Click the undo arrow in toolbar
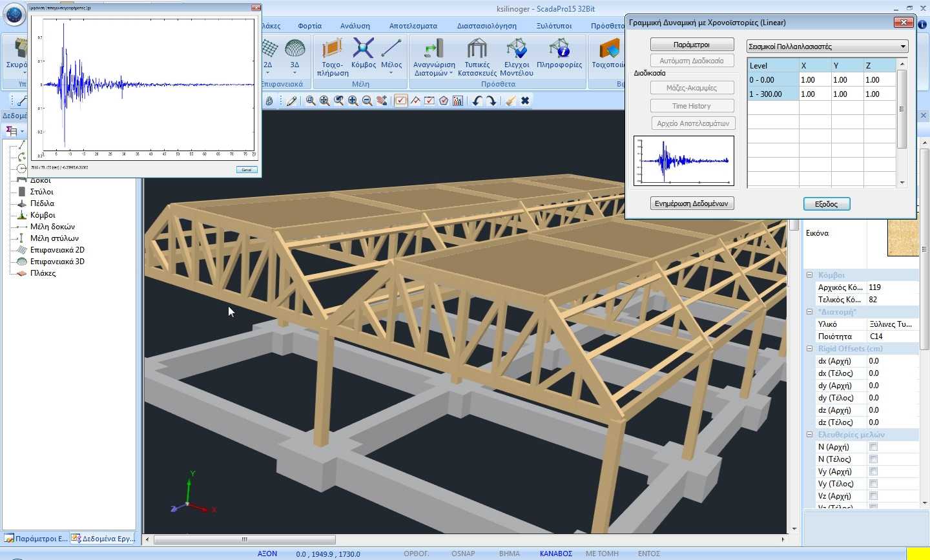Viewport: 930px width, 560px height. [477, 101]
